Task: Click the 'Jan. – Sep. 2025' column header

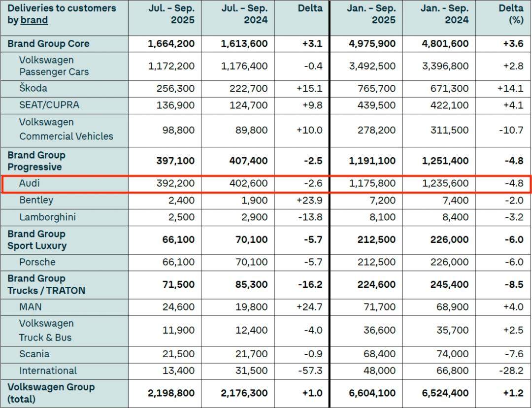Action: [371, 14]
